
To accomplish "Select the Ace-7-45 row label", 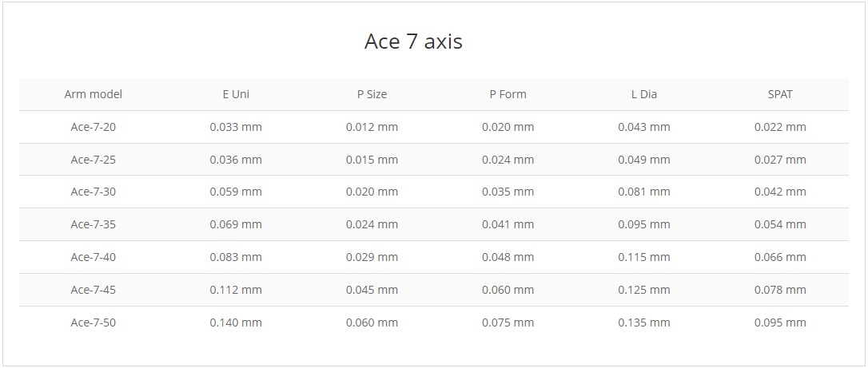I will click(x=93, y=290).
